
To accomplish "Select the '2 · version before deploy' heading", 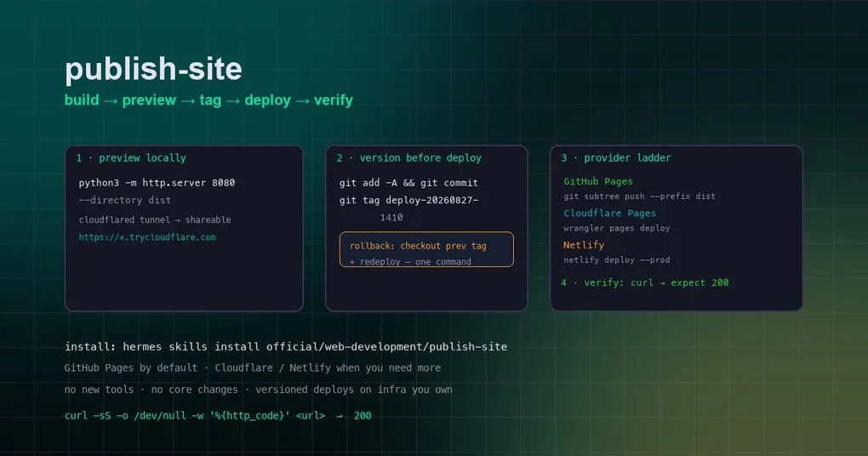I will pyautogui.click(x=409, y=157).
